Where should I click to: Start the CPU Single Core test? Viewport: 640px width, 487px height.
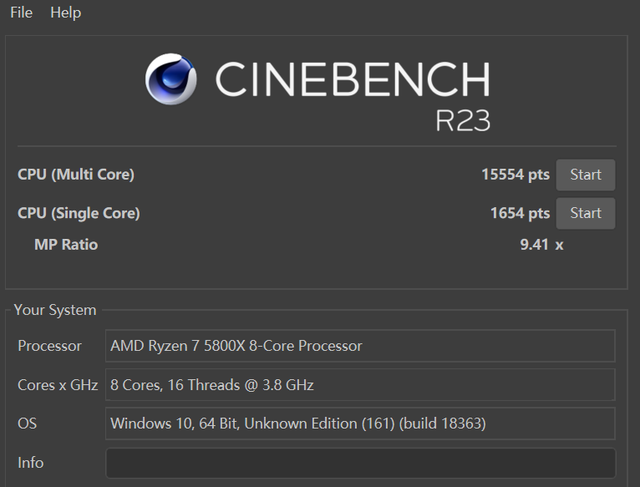(585, 213)
